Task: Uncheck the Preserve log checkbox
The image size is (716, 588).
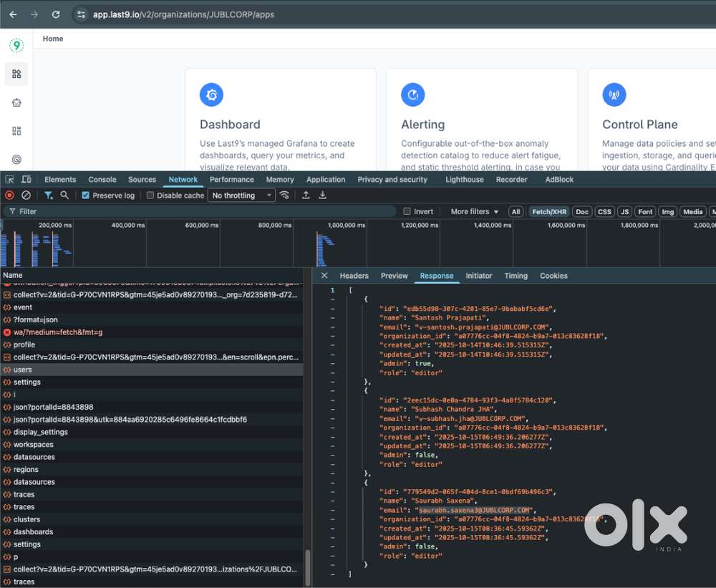Action: (x=86, y=196)
